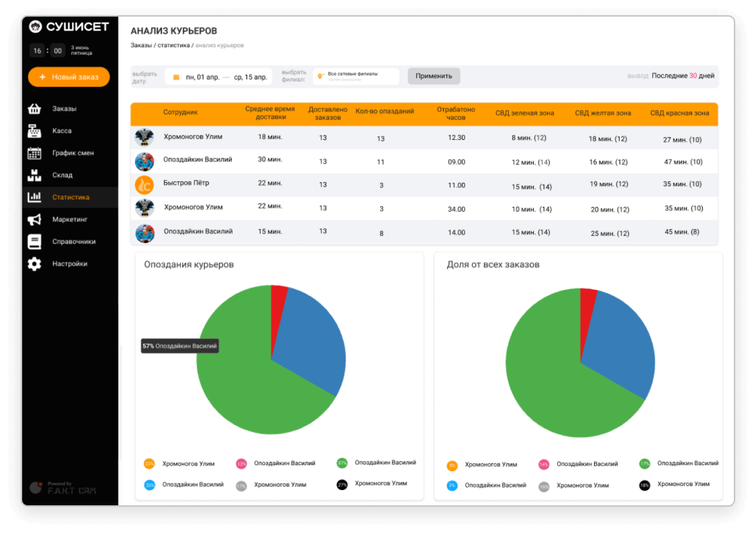Click the 34.00 hours cell
The height and width of the screenshot is (533, 756).
tap(457, 209)
